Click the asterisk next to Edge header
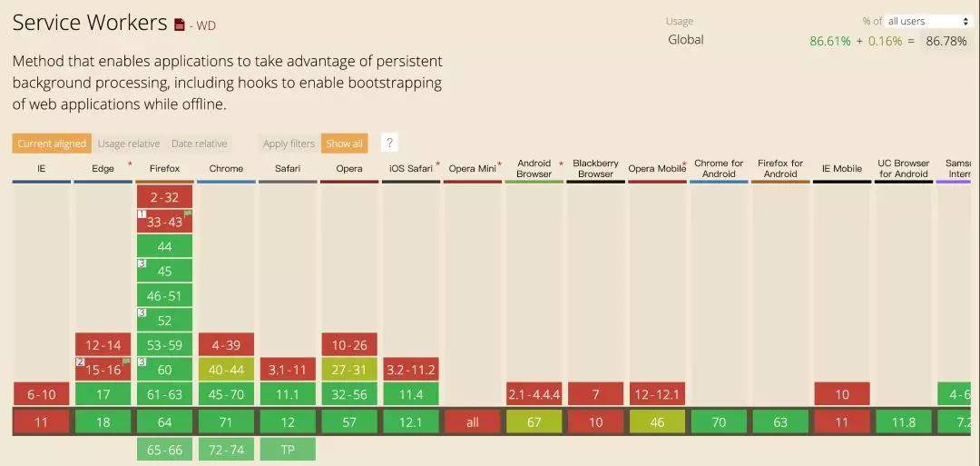 pos(130,164)
